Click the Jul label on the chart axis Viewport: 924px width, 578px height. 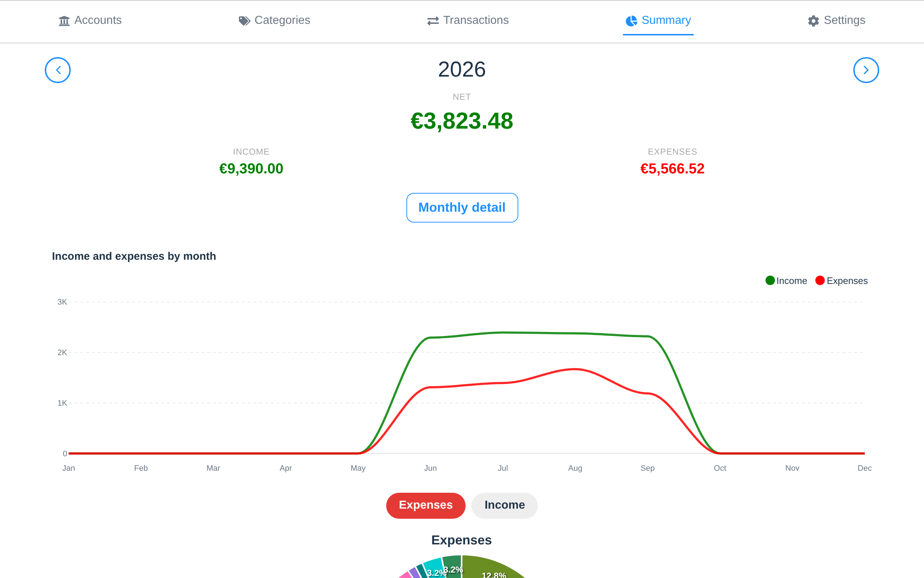(503, 468)
